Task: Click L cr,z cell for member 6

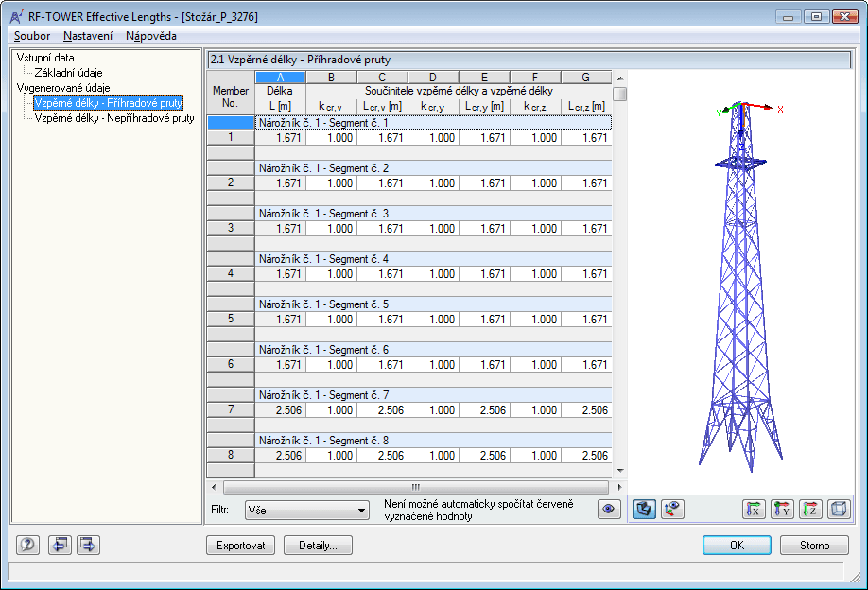Action: point(586,365)
